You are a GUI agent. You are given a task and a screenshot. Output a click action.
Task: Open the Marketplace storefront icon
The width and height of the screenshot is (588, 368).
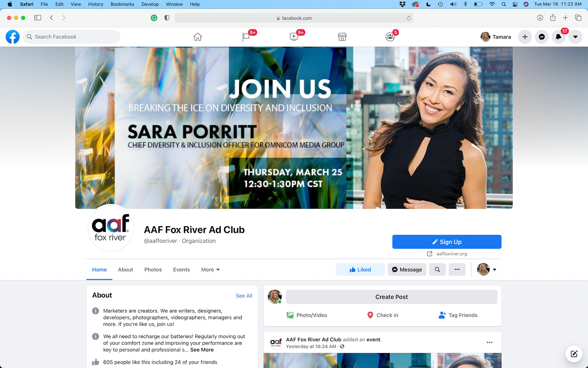(342, 37)
